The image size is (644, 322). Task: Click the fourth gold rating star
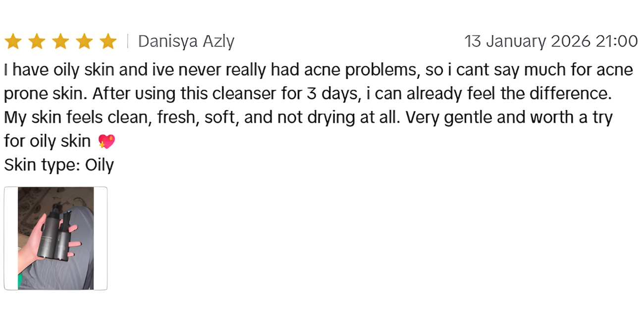(84, 42)
